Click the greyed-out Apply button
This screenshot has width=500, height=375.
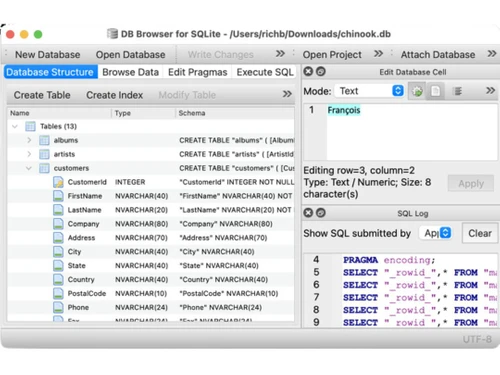471,183
